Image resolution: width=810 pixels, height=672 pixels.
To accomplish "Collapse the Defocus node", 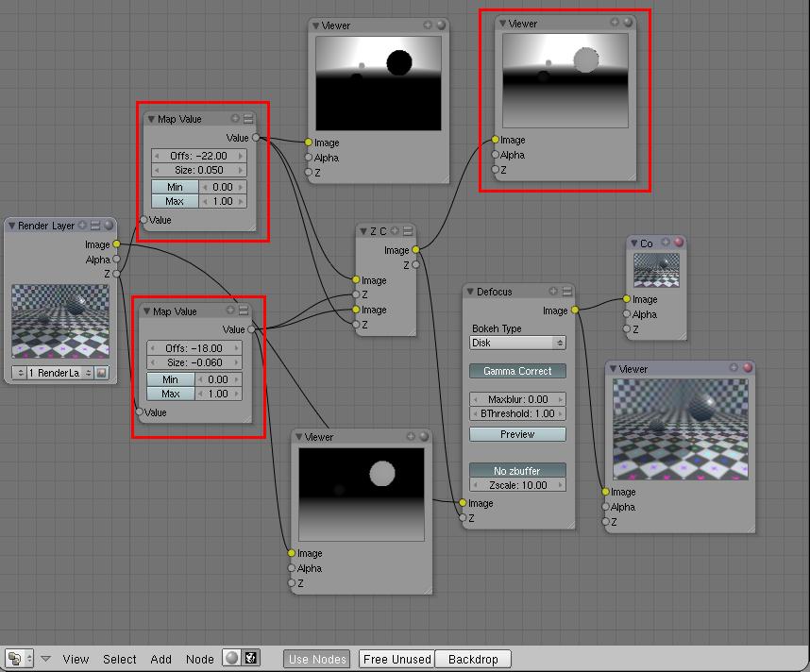I will pos(470,292).
